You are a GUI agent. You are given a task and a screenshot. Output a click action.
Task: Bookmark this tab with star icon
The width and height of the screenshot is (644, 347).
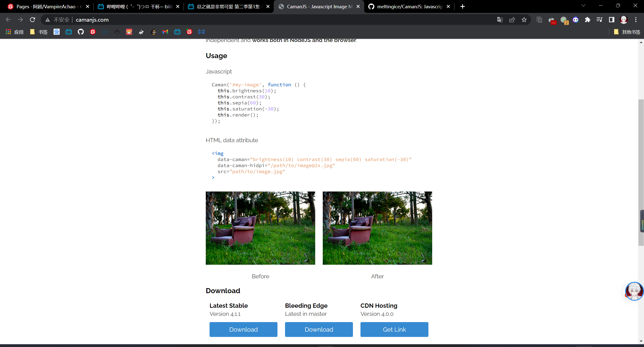tap(524, 20)
